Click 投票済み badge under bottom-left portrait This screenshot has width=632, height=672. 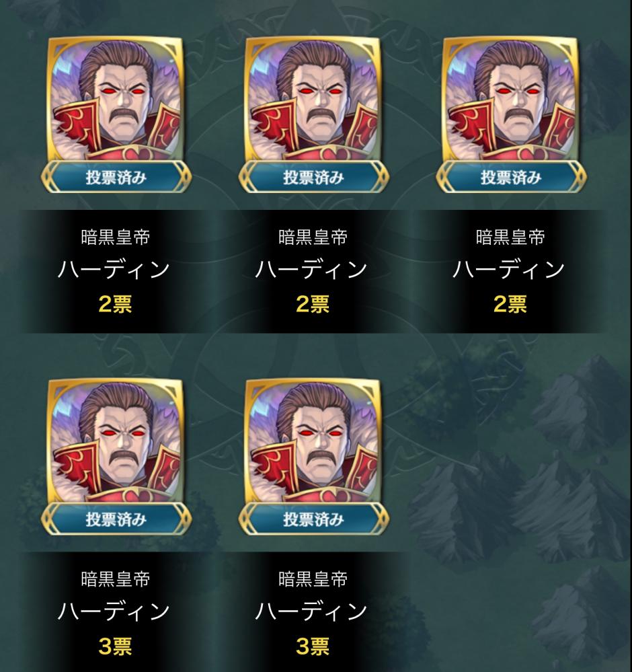pyautogui.click(x=116, y=519)
